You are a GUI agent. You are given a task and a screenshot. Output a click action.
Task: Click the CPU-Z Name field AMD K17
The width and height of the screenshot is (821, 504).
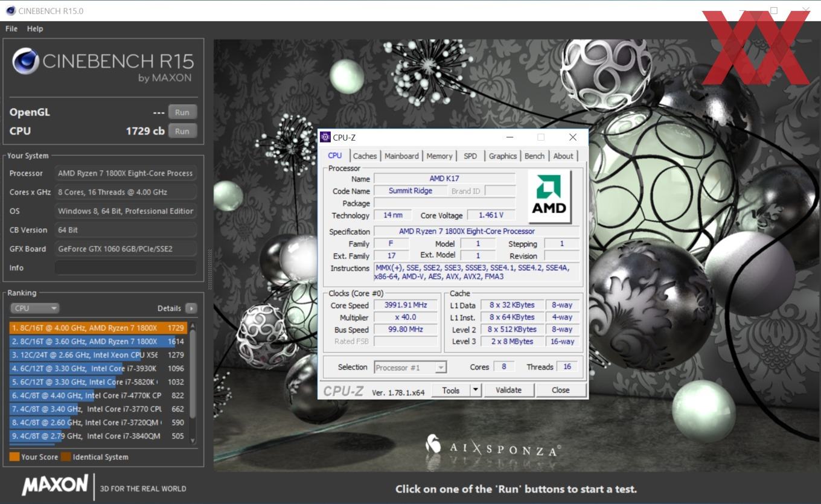click(445, 179)
